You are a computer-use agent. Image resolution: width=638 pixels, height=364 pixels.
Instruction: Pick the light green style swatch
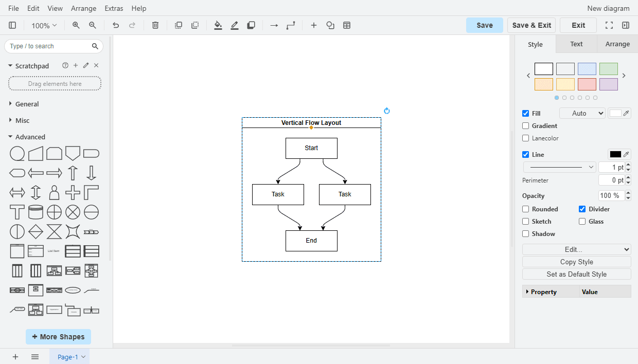tap(608, 69)
